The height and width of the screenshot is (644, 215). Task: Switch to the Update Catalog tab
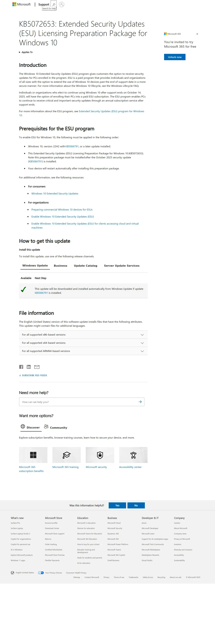coord(85,265)
